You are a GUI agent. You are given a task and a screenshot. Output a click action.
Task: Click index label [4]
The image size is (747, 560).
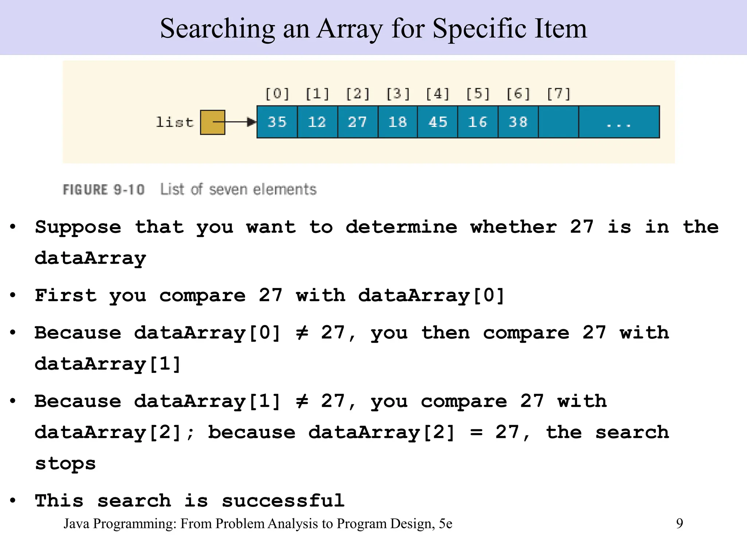438,94
